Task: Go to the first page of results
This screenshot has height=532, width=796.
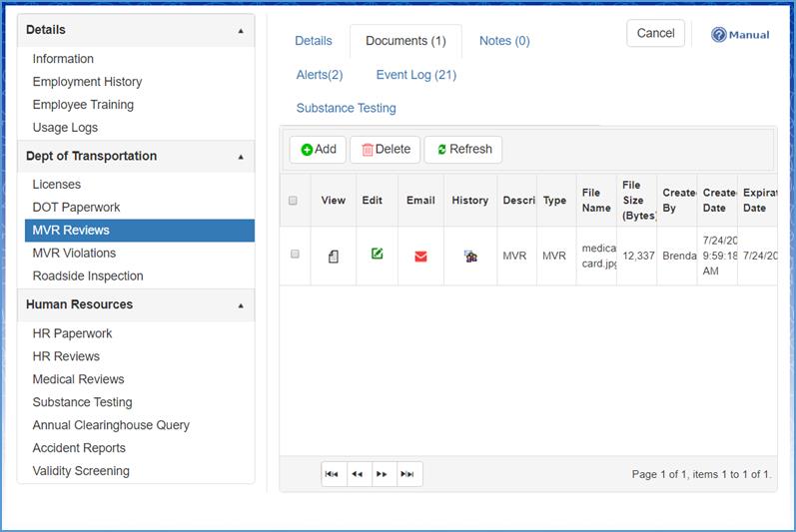Action: click(x=333, y=475)
